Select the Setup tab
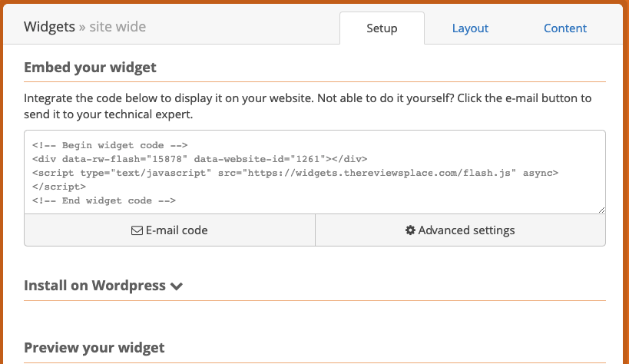This screenshot has width=629, height=364. (382, 28)
